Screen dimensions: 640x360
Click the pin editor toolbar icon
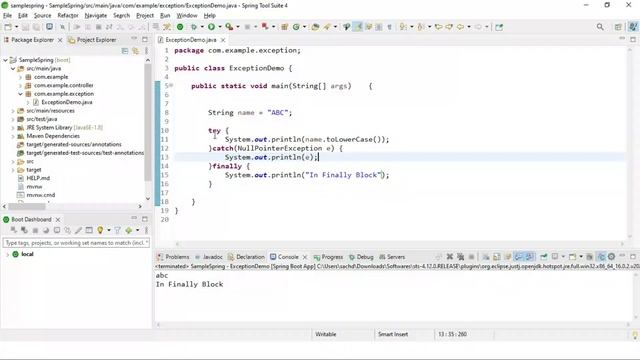pyautogui.click(x=499, y=27)
